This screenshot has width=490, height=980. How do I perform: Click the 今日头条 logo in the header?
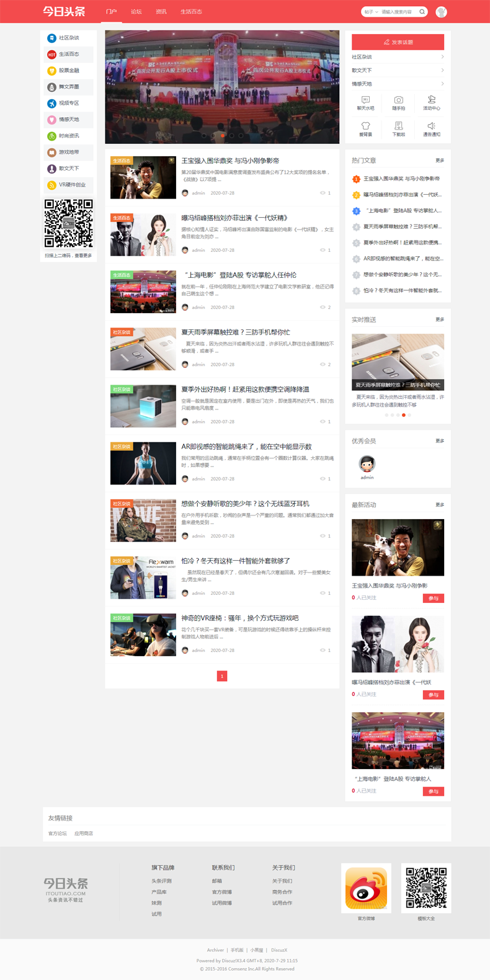pos(64,12)
